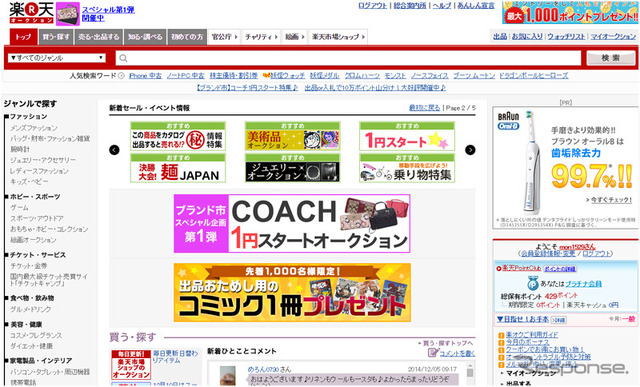The height and width of the screenshot is (387, 640).
Task: Focus the main search text field
Action: coord(348,58)
